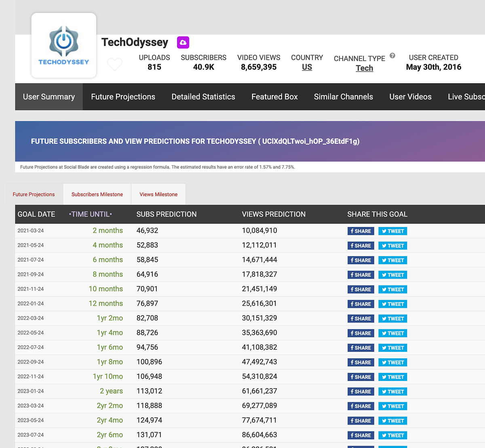The height and width of the screenshot is (448, 485).
Task: Share the 2022-05-24 goal on Facebook
Action: [361, 333]
